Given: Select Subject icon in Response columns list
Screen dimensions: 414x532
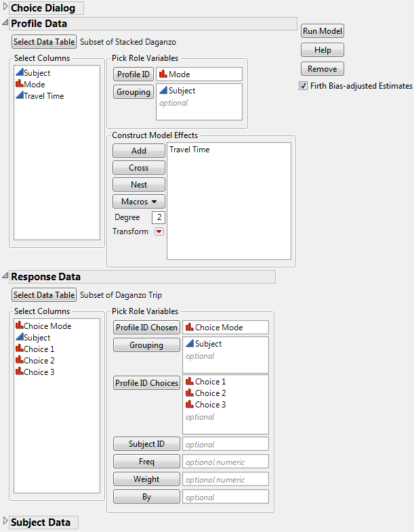Looking at the screenshot, I should tap(20, 337).
